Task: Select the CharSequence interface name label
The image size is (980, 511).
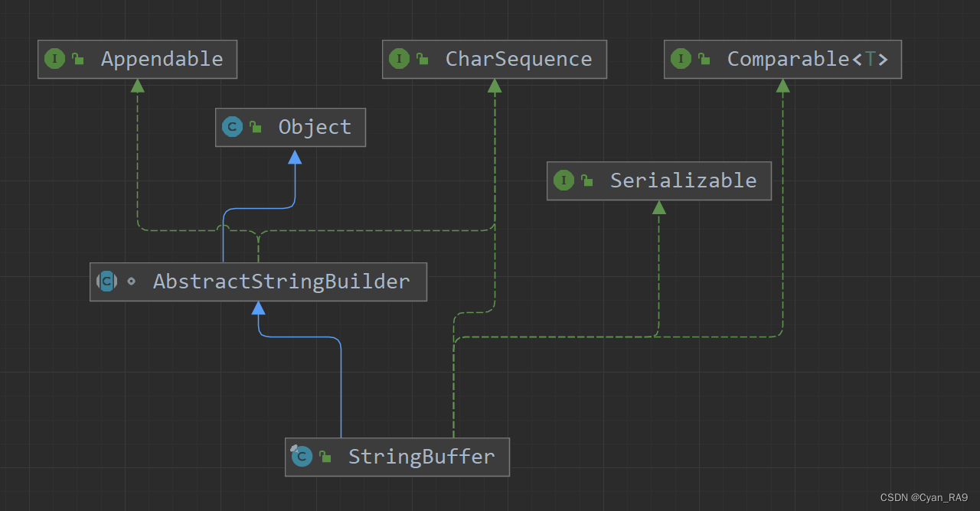Action: [518, 59]
